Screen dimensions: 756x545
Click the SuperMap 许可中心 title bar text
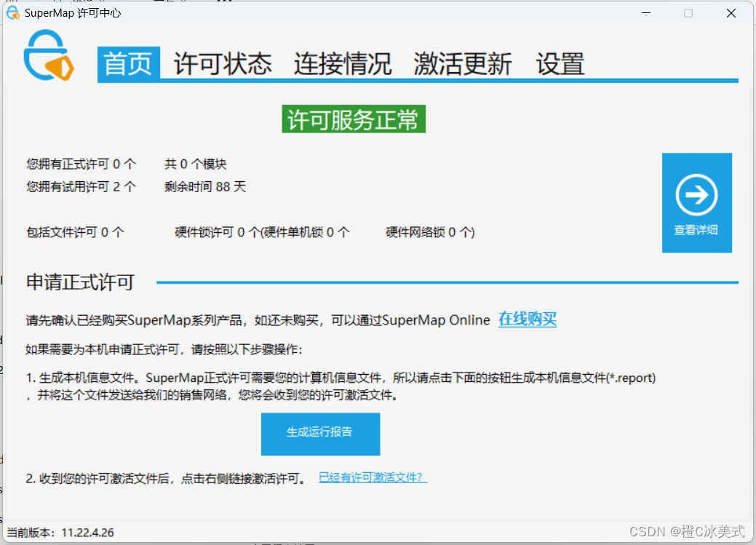[x=73, y=12]
